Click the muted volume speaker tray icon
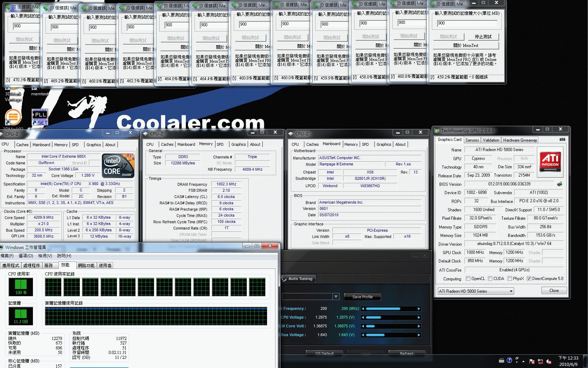Viewport: 588px width, 368px height. pos(549,361)
